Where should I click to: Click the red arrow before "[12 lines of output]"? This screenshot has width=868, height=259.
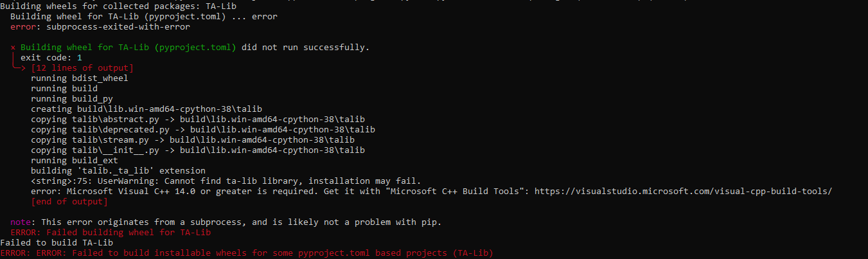[19, 67]
